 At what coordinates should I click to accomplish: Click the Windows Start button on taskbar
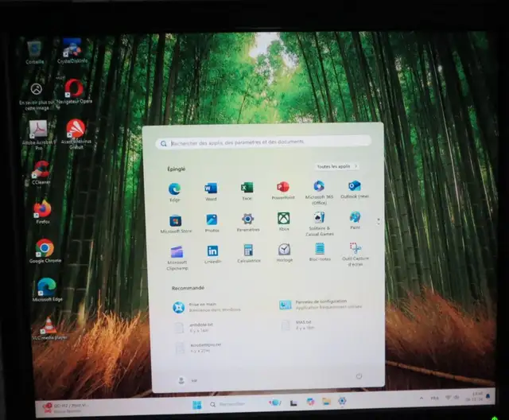point(196,405)
